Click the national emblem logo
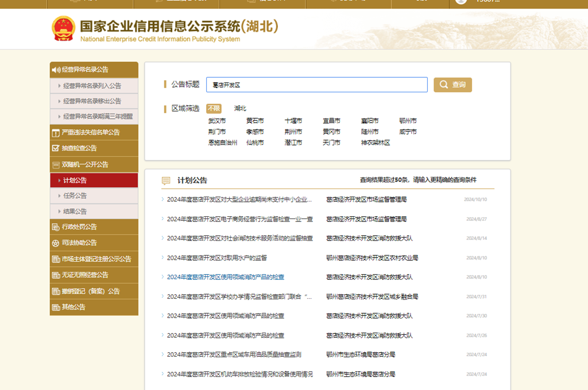 63,29
